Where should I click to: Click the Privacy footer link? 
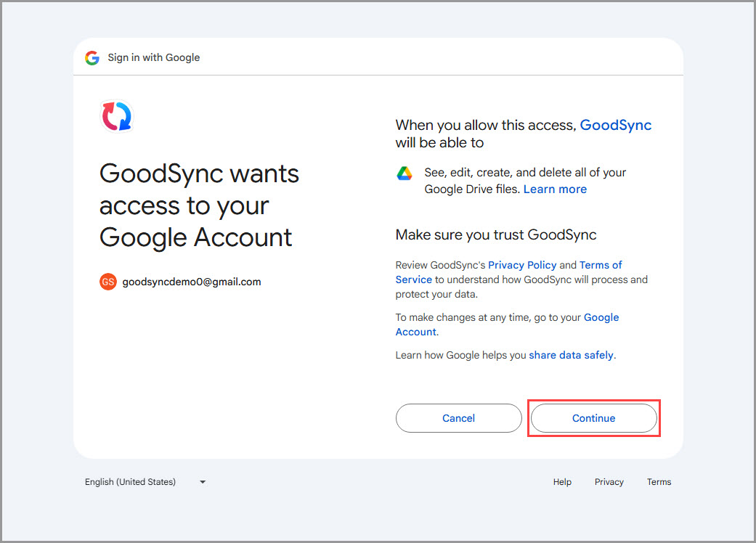(x=609, y=482)
